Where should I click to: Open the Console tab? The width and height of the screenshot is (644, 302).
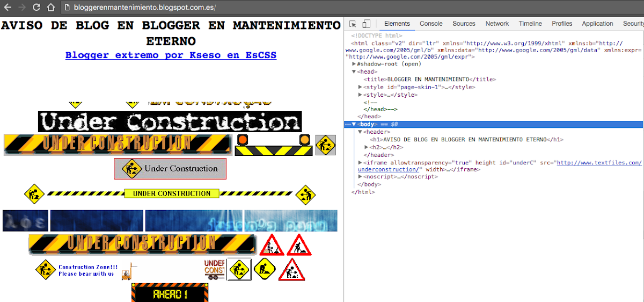point(431,24)
